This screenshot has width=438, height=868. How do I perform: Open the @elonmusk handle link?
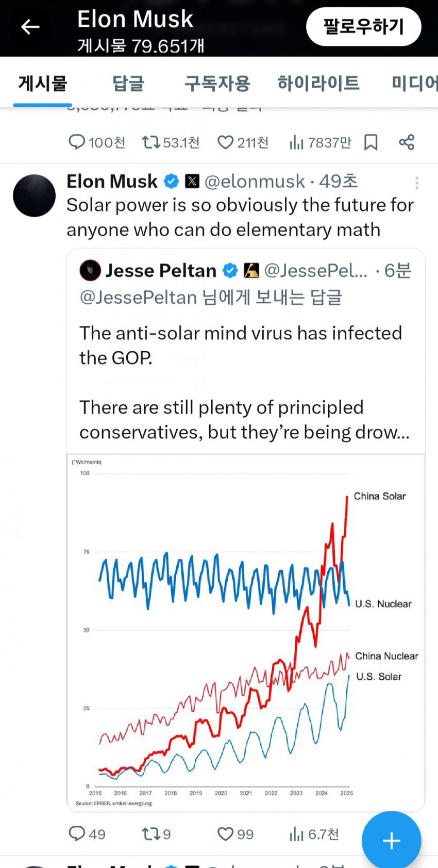click(255, 182)
